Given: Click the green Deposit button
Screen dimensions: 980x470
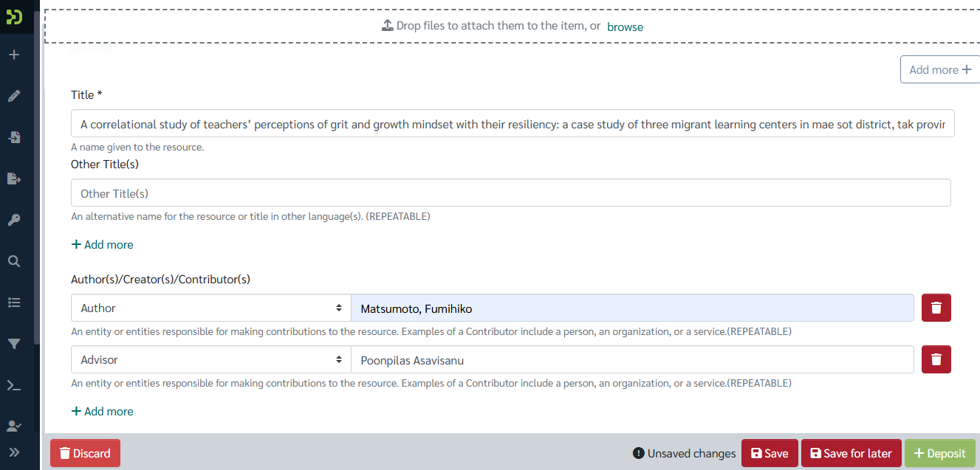Looking at the screenshot, I should pos(940,453).
